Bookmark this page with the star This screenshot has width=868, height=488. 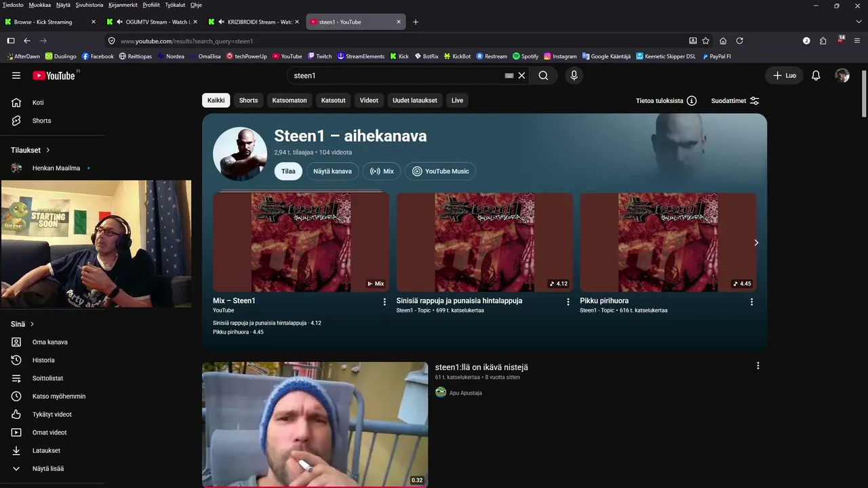(706, 41)
